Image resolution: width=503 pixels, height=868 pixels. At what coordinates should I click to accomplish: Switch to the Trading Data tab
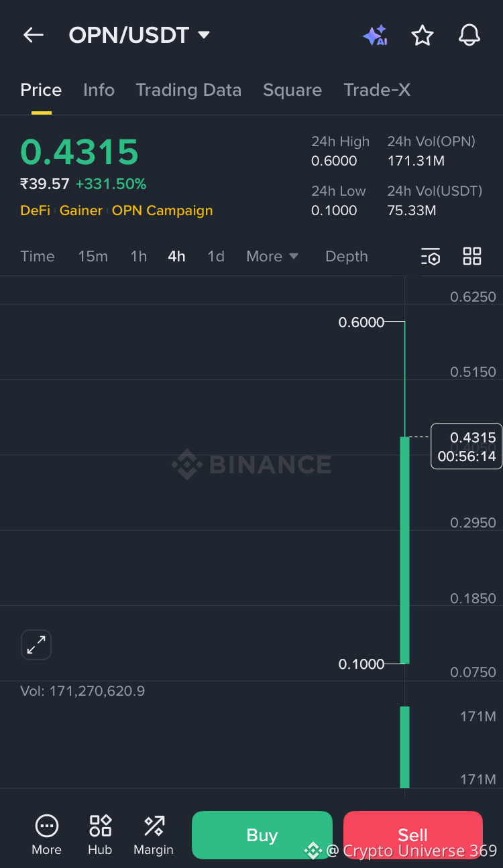pos(188,90)
